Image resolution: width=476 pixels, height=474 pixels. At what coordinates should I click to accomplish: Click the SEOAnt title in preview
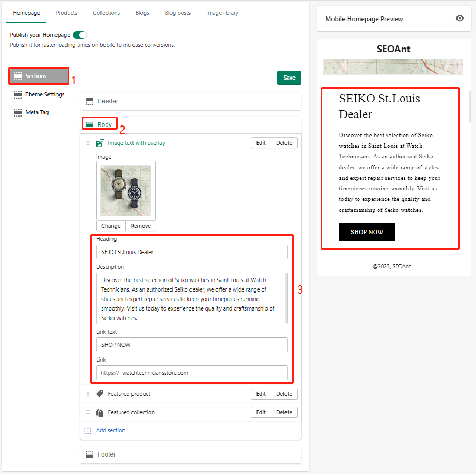pos(394,49)
